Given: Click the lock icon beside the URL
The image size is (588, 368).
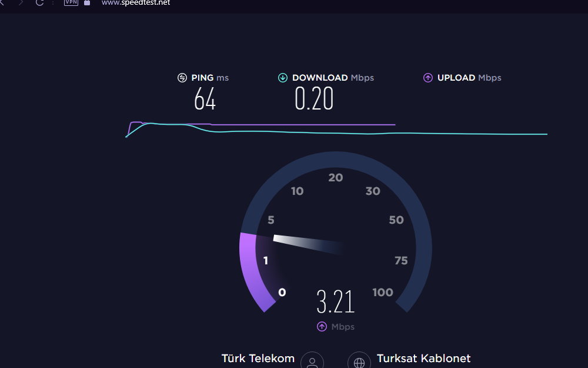Looking at the screenshot, I should 87,2.
